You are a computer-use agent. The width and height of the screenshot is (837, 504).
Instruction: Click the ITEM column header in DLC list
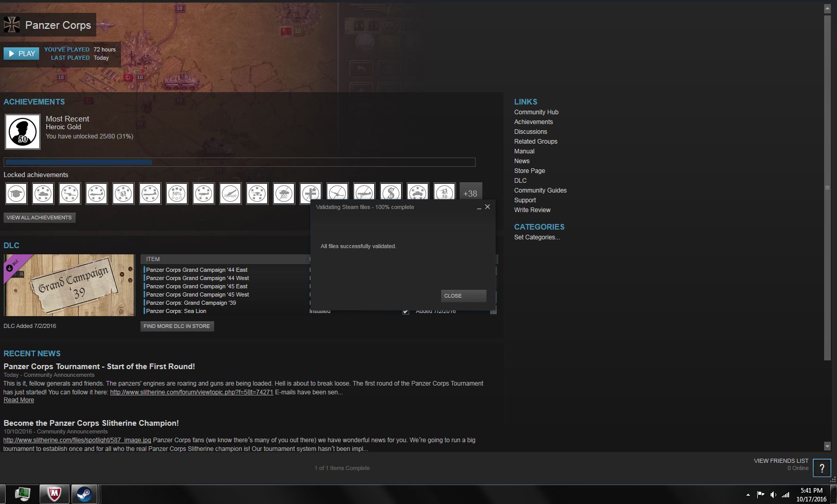[224, 259]
